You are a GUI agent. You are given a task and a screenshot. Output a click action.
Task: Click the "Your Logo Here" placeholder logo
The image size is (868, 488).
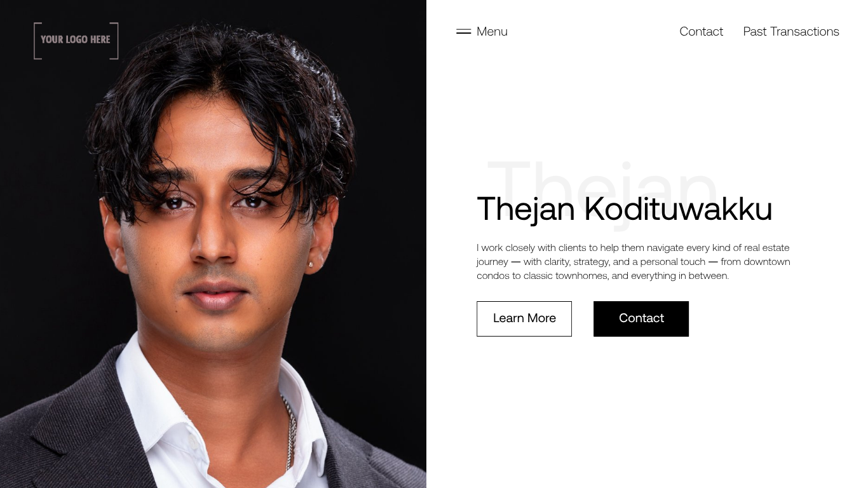click(x=76, y=41)
